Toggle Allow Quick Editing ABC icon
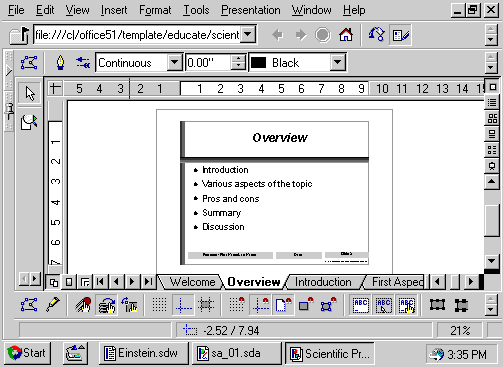The height and width of the screenshot is (367, 503). coord(361,305)
